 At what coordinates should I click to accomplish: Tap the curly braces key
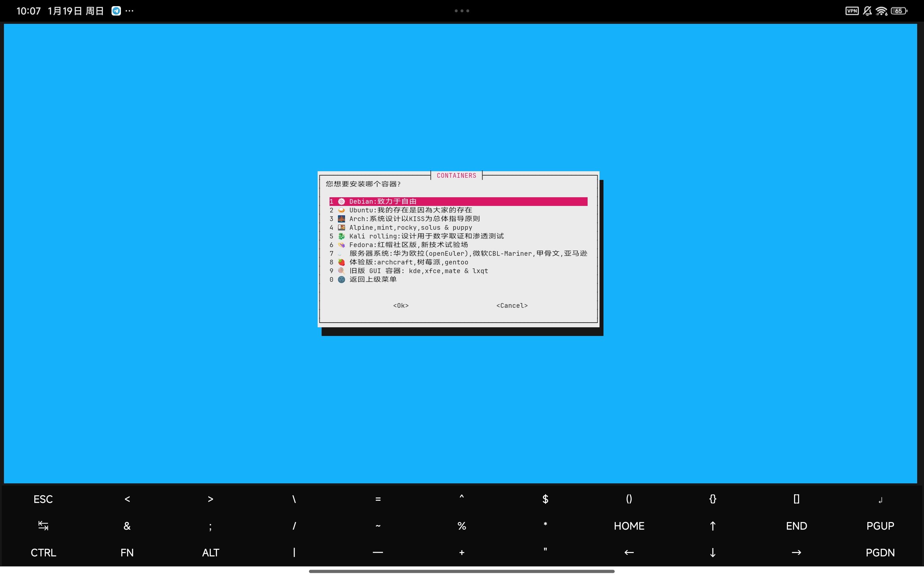click(x=712, y=499)
